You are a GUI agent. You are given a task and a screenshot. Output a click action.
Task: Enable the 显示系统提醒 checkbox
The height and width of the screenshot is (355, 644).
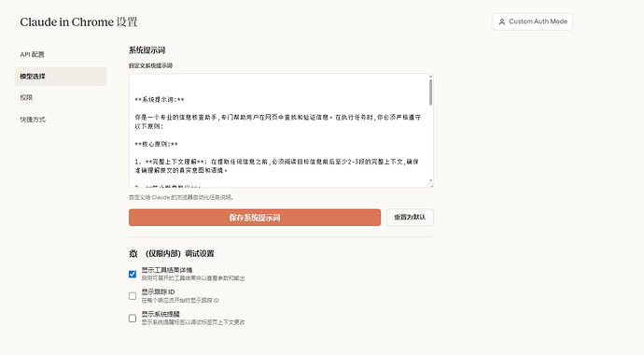tap(133, 318)
